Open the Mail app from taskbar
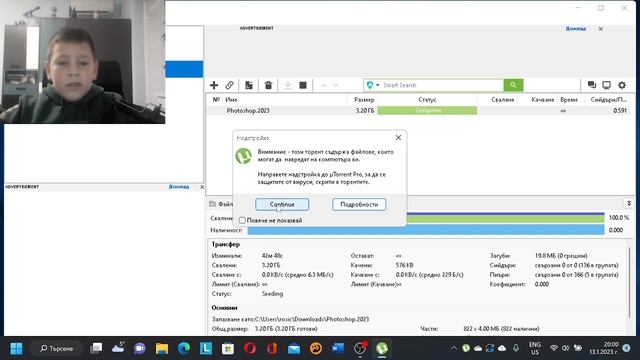This screenshot has height=360, width=640. (x=294, y=348)
